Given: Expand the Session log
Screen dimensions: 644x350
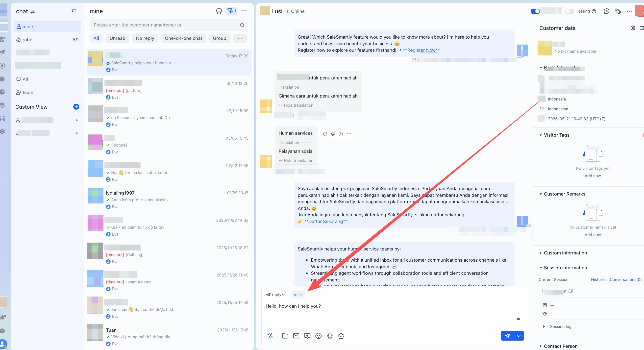Looking at the screenshot, I should coord(544,326).
